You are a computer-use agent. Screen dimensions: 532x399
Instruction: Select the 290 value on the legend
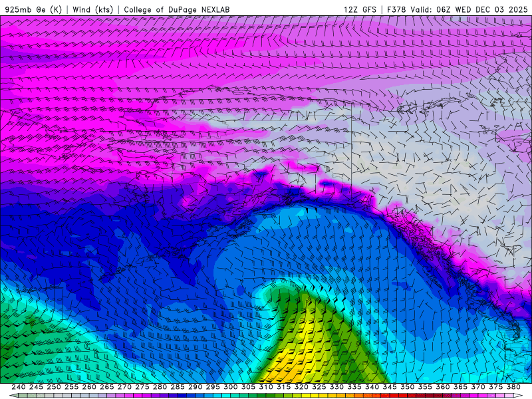point(195,387)
